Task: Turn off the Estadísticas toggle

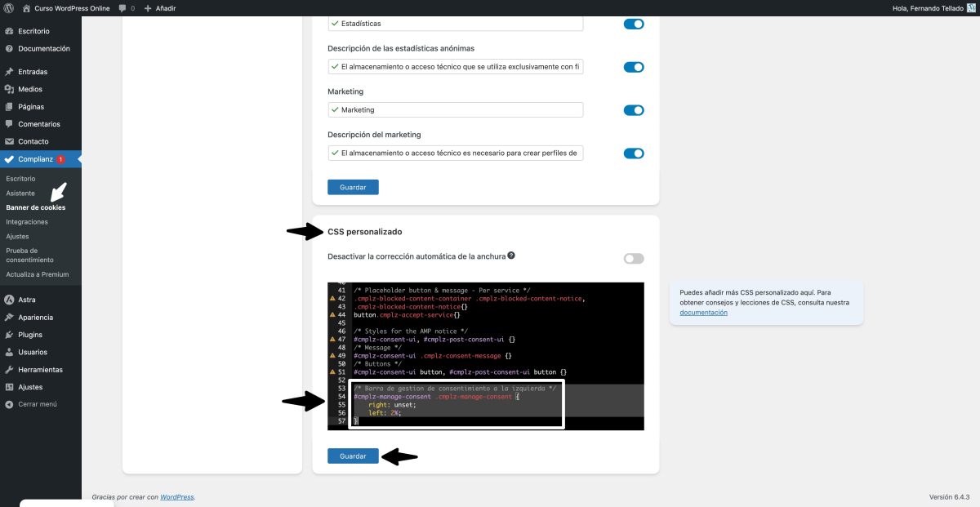Action: point(634,24)
